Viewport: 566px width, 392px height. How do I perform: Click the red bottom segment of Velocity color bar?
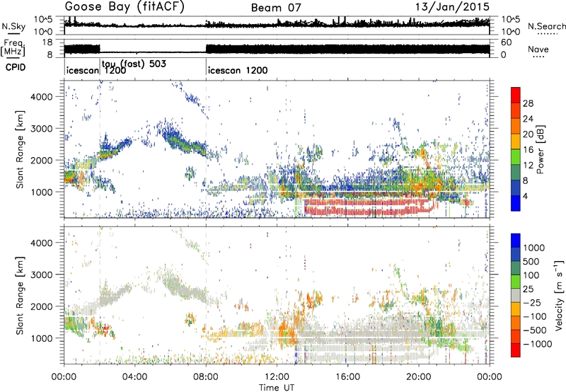[x=516, y=350]
